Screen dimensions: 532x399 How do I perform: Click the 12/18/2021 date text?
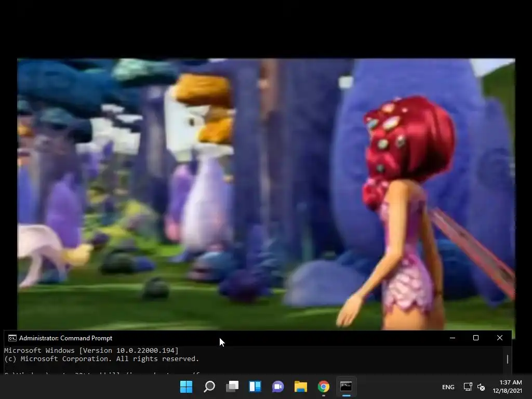click(x=508, y=391)
